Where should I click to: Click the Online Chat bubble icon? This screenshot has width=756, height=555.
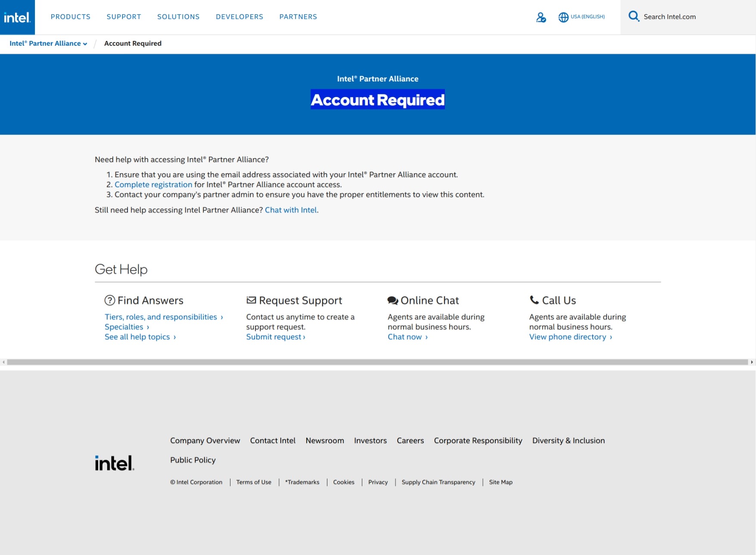(392, 300)
